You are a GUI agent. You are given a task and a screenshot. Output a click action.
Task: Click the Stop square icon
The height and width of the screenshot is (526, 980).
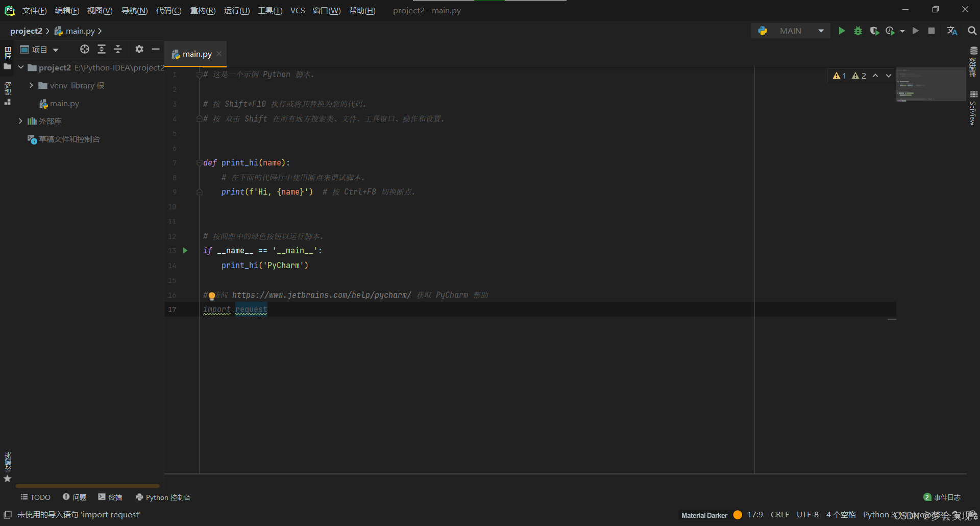[x=932, y=31]
